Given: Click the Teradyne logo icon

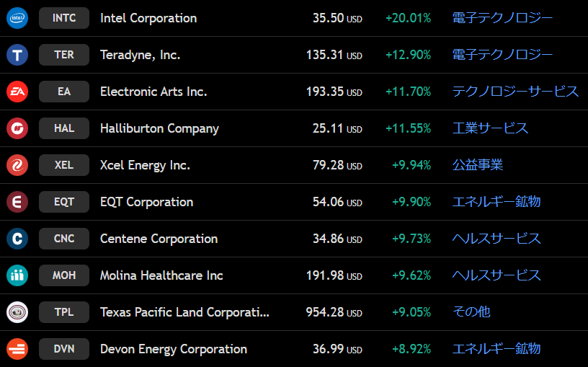Looking at the screenshot, I should pyautogui.click(x=17, y=55).
